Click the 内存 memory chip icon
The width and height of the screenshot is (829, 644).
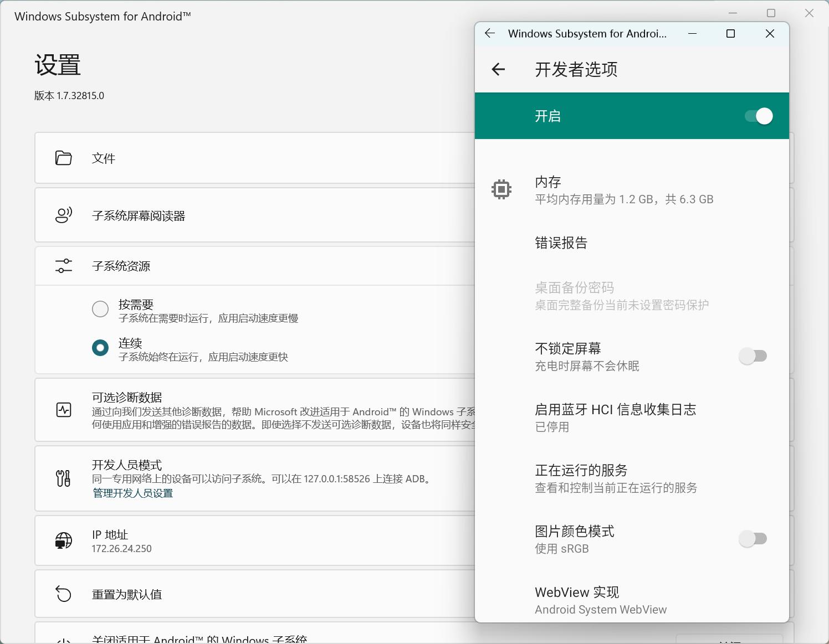[x=501, y=189]
